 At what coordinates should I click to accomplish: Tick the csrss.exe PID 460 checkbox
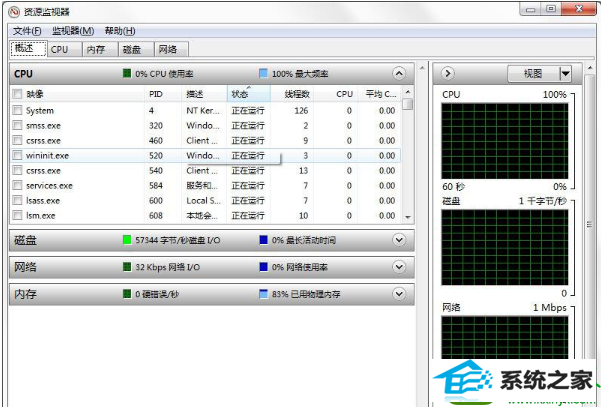[x=17, y=140]
